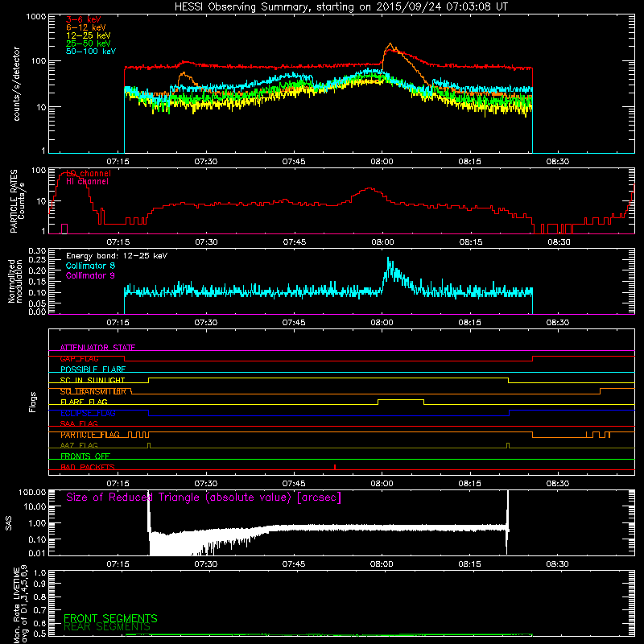The height and width of the screenshot is (644, 644).
Task: Select the BAD_PACKETS flag label
Action: pyautogui.click(x=88, y=467)
